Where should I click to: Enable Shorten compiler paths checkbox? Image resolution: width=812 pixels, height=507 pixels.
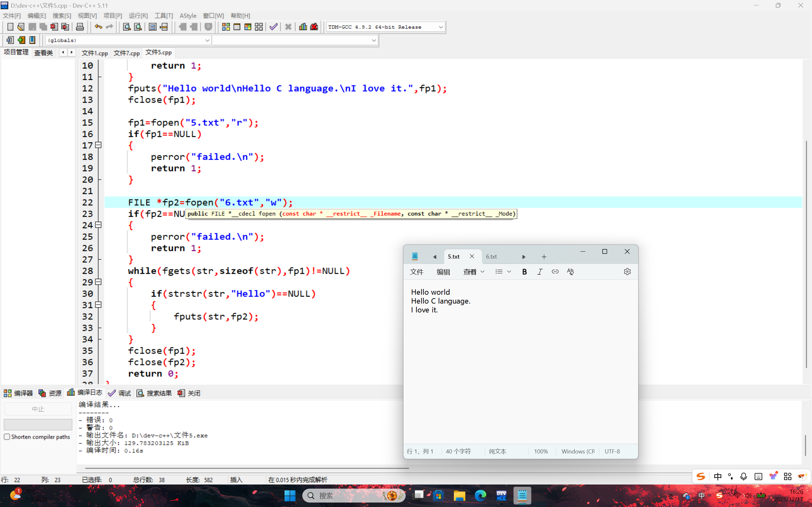coord(7,437)
